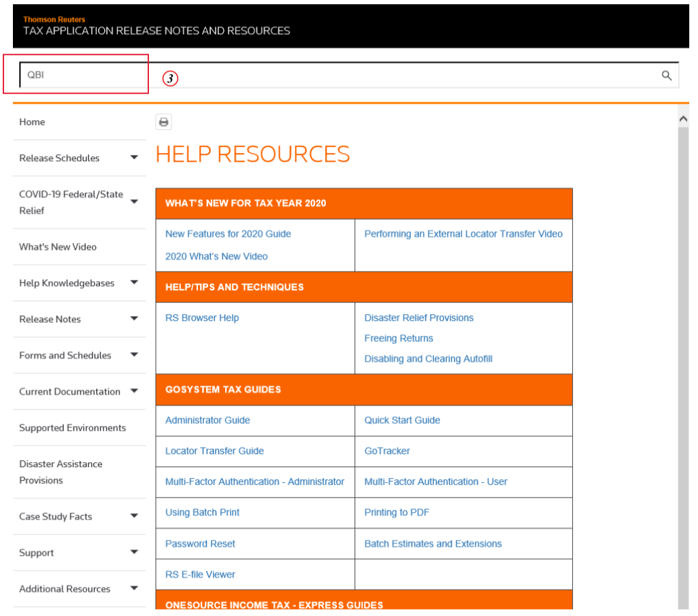Select Forms and Schedules sidebar label

tap(65, 356)
